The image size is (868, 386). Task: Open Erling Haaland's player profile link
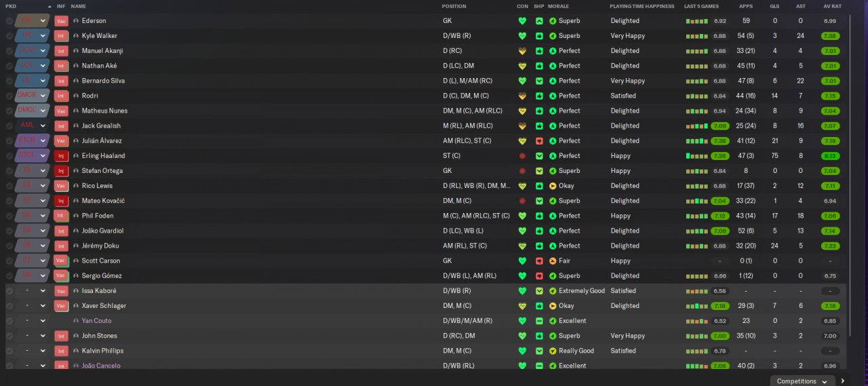click(104, 156)
